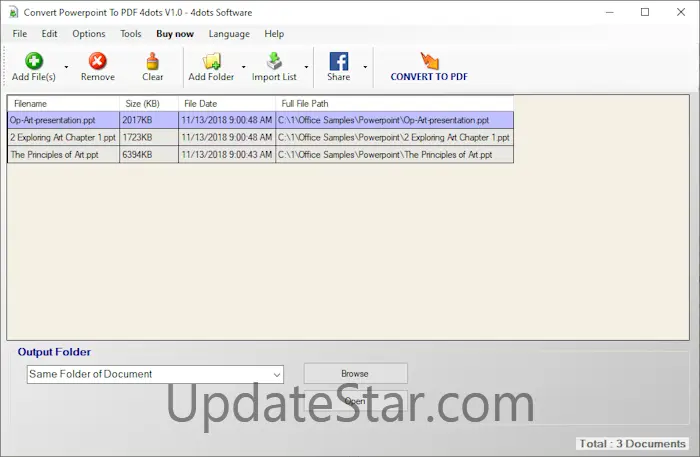This screenshot has width=700, height=457.
Task: Select the Op-Art-presentation.ppt filename cell
Action: (x=63, y=120)
